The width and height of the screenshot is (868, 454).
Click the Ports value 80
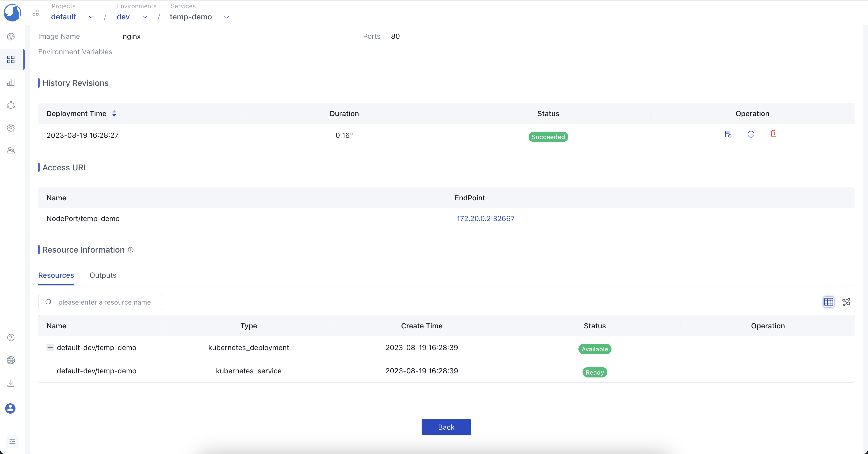click(x=395, y=36)
